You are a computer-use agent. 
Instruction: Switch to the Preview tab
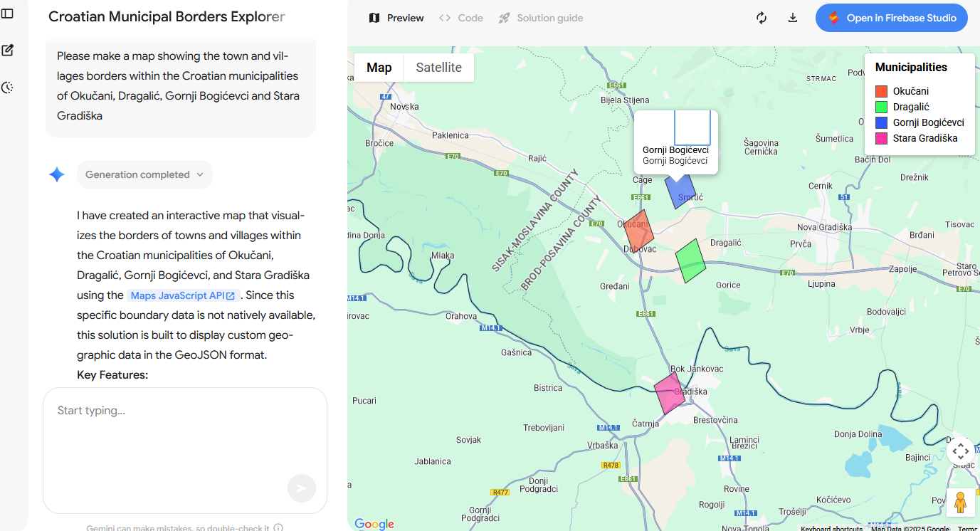tap(396, 18)
